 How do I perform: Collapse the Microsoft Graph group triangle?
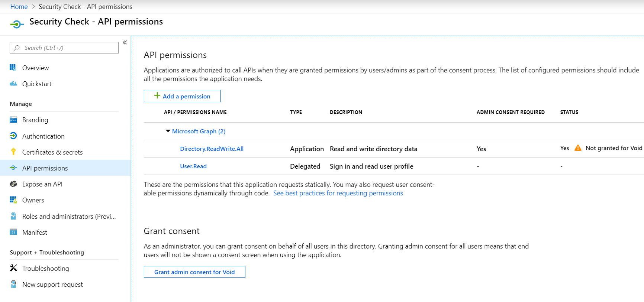(x=168, y=131)
